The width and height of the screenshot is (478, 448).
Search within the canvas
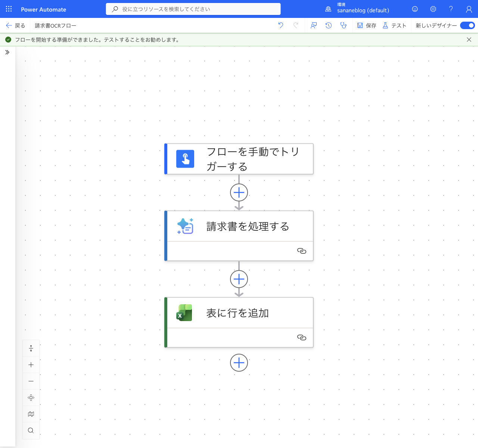click(31, 430)
